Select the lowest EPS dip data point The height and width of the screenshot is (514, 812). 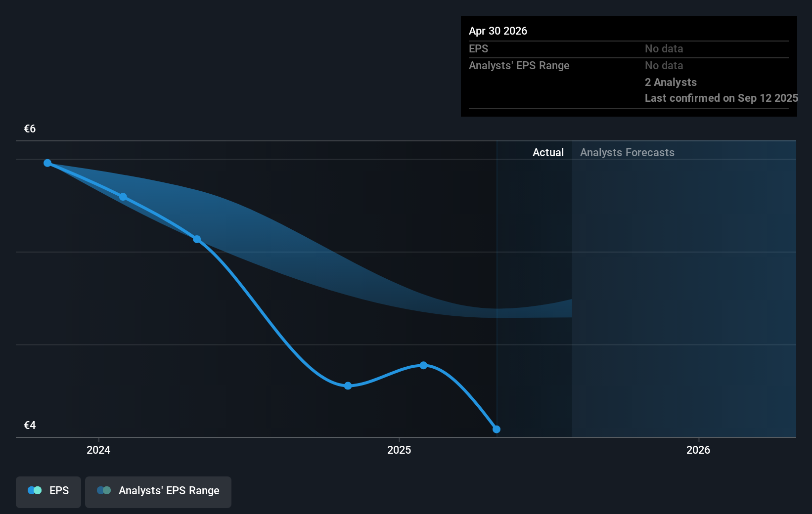coord(348,385)
